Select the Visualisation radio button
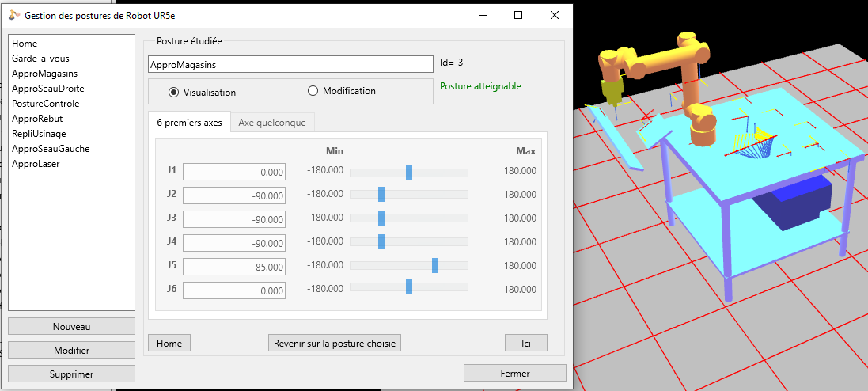Viewport: 868px width, 391px height. [x=174, y=92]
